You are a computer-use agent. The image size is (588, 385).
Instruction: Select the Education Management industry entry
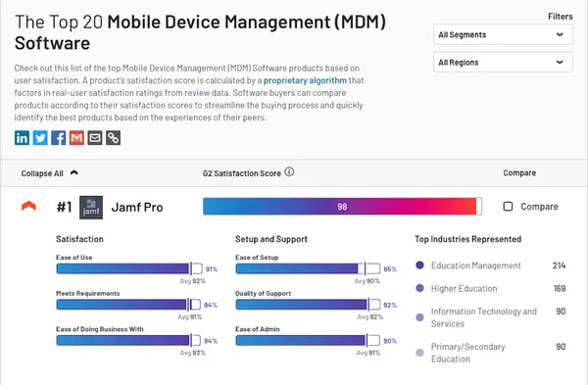click(491, 265)
